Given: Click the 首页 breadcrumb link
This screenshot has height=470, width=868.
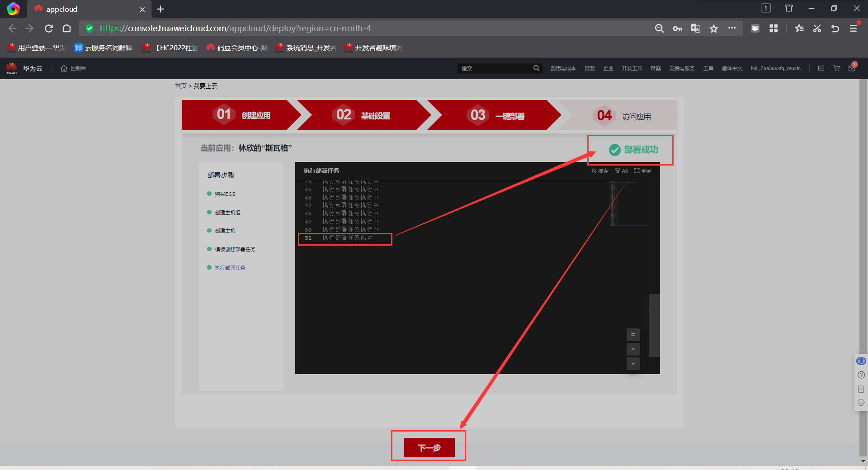Looking at the screenshot, I should pyautogui.click(x=181, y=86).
